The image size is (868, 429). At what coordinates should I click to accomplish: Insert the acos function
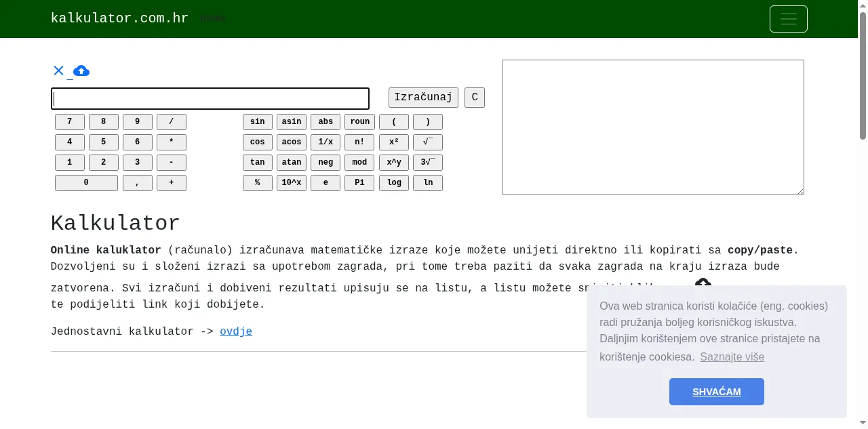click(x=292, y=142)
